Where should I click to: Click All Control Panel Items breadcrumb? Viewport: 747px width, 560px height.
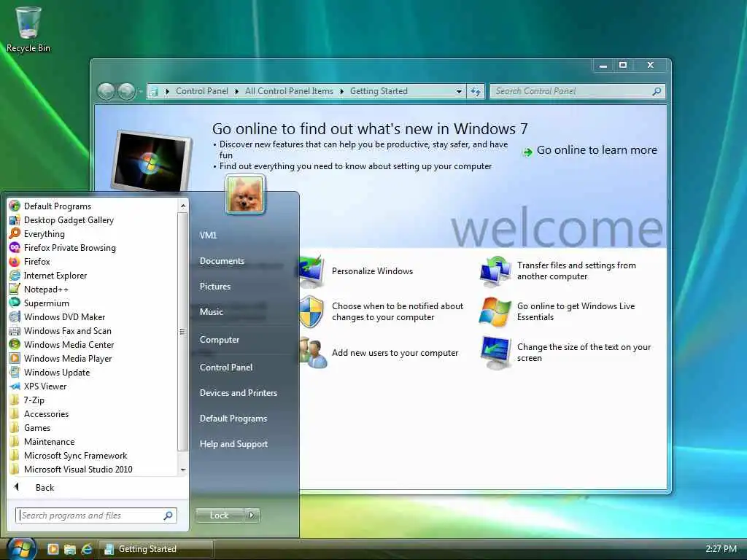tap(289, 91)
